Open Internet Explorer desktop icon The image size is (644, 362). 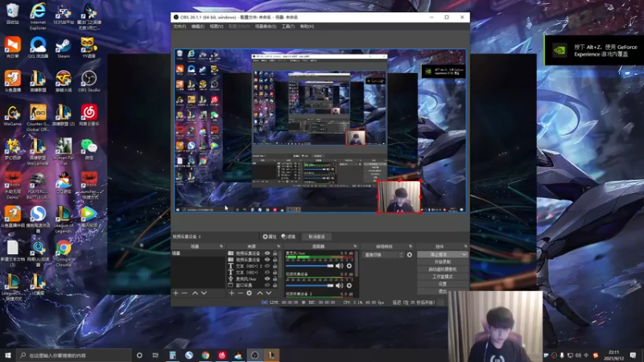[x=38, y=16]
